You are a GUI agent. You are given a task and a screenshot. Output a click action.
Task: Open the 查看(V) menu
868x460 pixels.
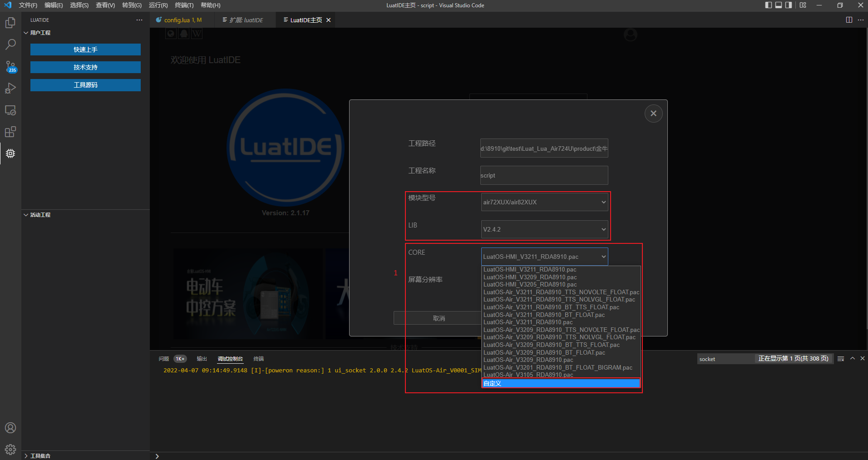coord(105,5)
